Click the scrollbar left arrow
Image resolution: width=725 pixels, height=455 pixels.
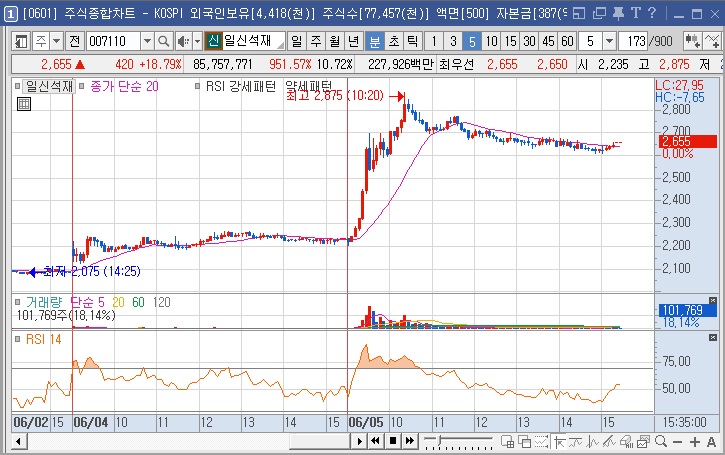[x=18, y=441]
